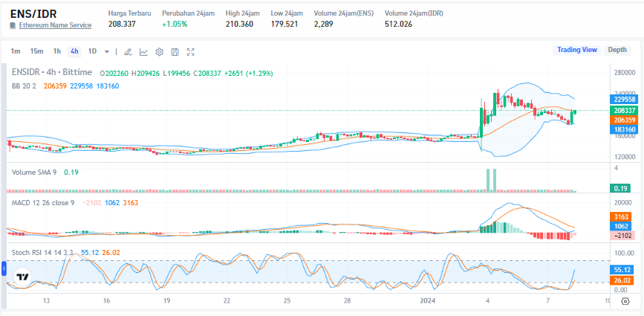Toggle fullscreen chart mode
Screen dimensions: 644x316
pos(191,52)
